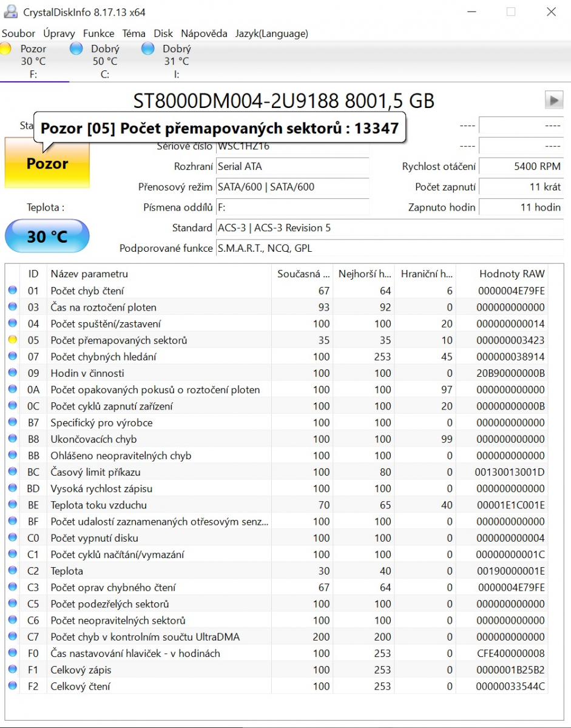This screenshot has height=728, width=571.
Task: Click the Hodnoty RAW column header
Action: coord(512,274)
